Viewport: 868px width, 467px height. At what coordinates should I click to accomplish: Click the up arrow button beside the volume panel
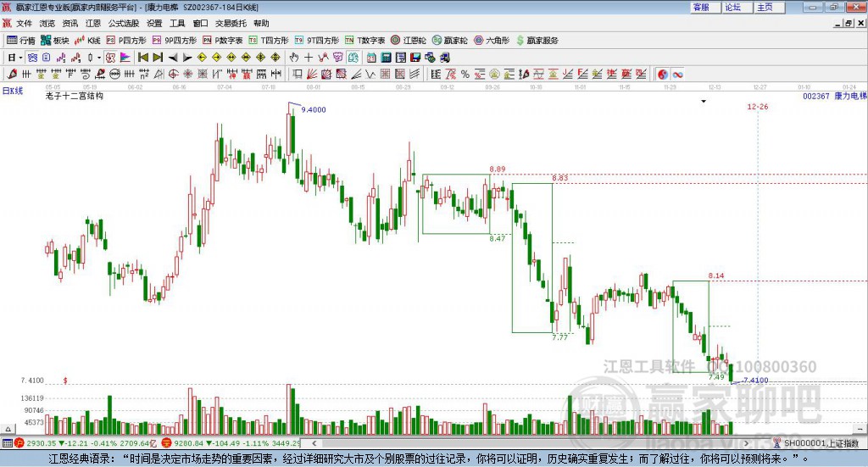point(8,429)
